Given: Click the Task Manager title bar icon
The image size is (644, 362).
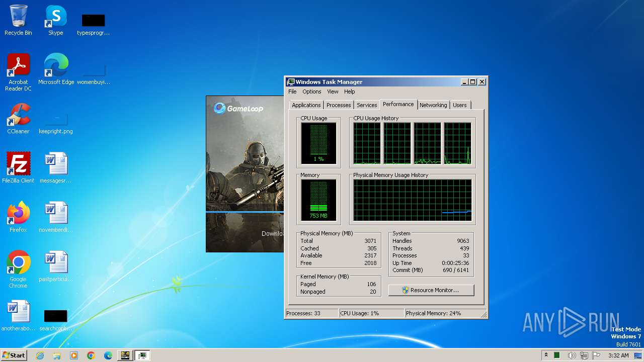Looking at the screenshot, I should pos(291,82).
